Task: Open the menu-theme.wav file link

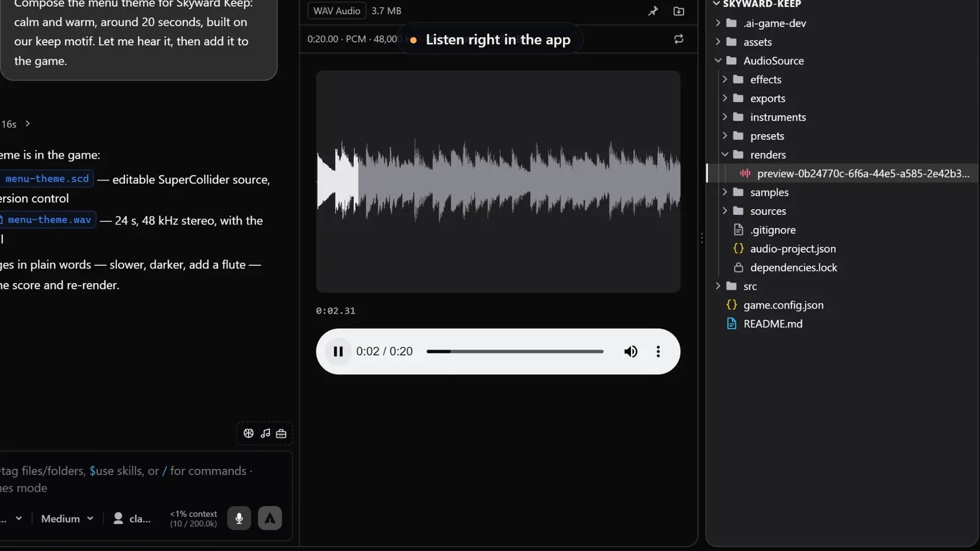Action: click(48, 220)
